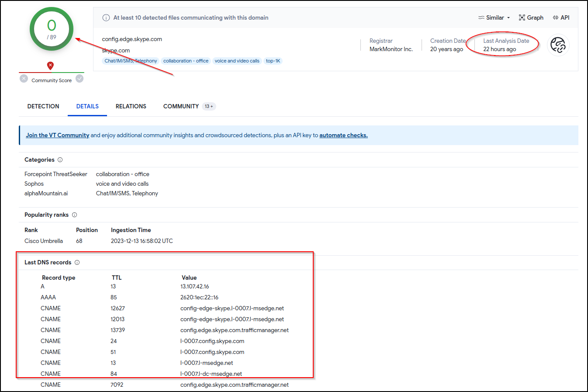
Task: Click the domain globe icon near Last Analysis Date
Action: pos(558,45)
